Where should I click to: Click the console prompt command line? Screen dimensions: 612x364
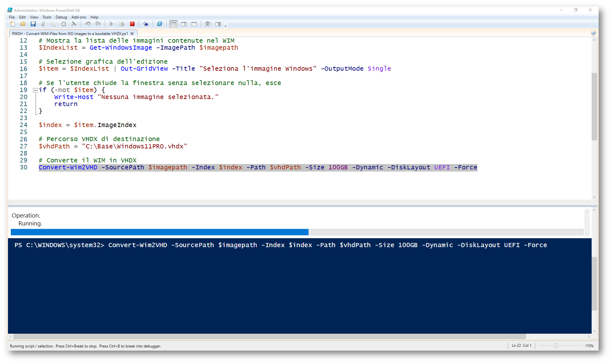(x=280, y=245)
